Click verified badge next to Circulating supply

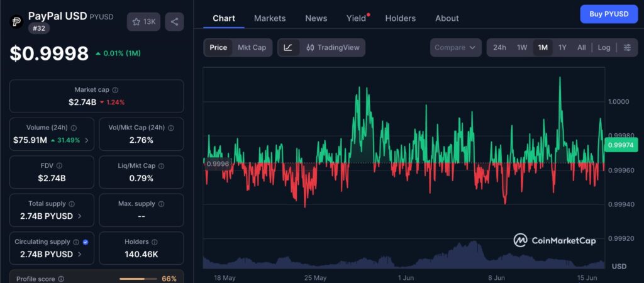86,242
